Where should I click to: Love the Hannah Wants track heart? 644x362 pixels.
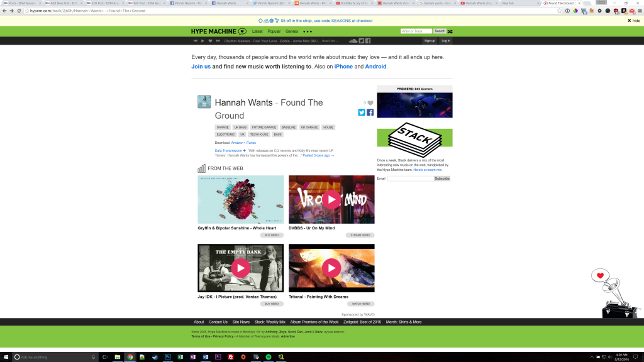tap(370, 103)
